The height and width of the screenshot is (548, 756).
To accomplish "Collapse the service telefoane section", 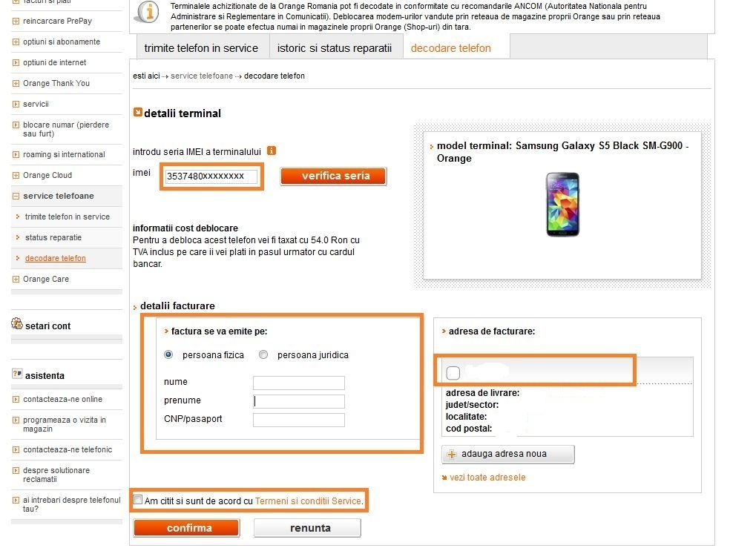I will (x=16, y=197).
